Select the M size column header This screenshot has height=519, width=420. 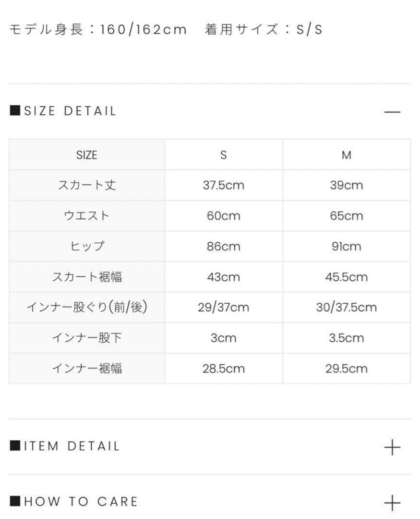click(347, 155)
